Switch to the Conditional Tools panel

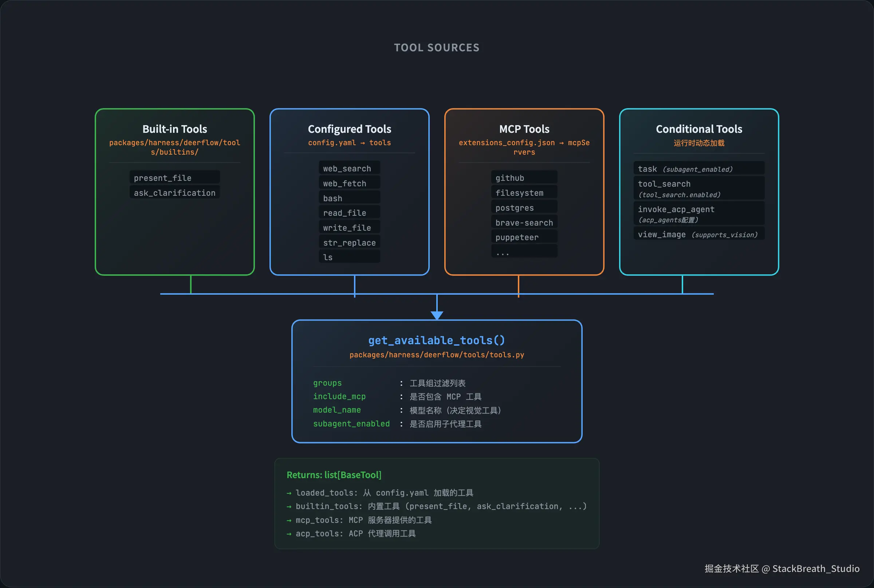pos(698,129)
